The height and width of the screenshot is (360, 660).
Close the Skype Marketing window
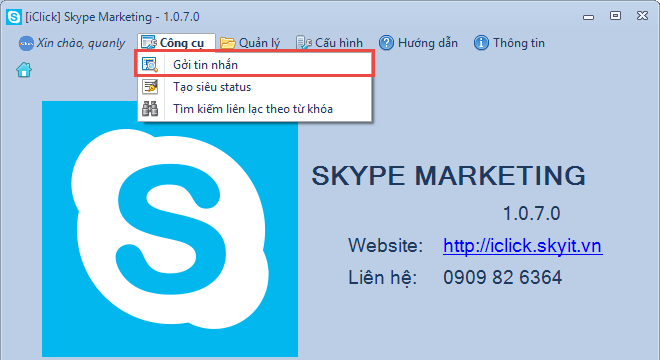[x=642, y=16]
